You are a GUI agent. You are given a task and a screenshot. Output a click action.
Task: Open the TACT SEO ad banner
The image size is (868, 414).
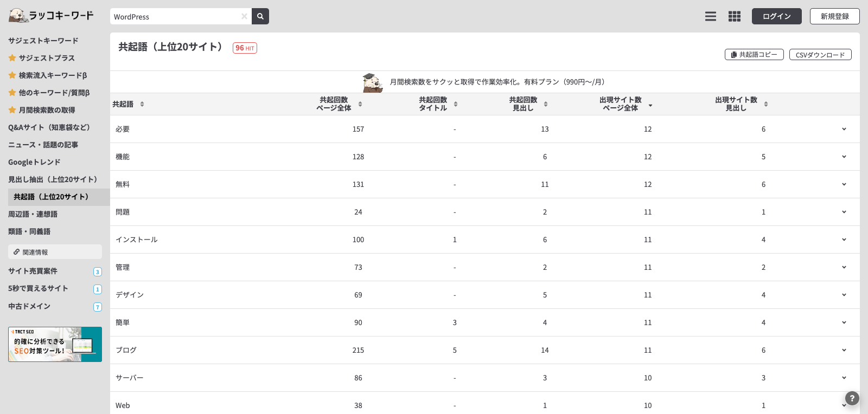pyautogui.click(x=55, y=344)
